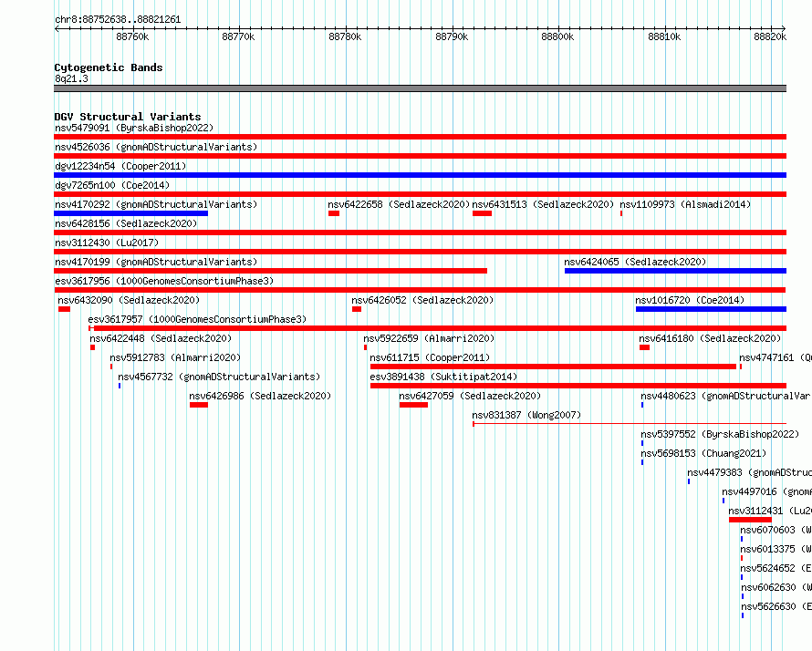Click the nsv5479091 (ByrskaBishop2022) variant label
The height and width of the screenshot is (651, 812).
point(134,128)
